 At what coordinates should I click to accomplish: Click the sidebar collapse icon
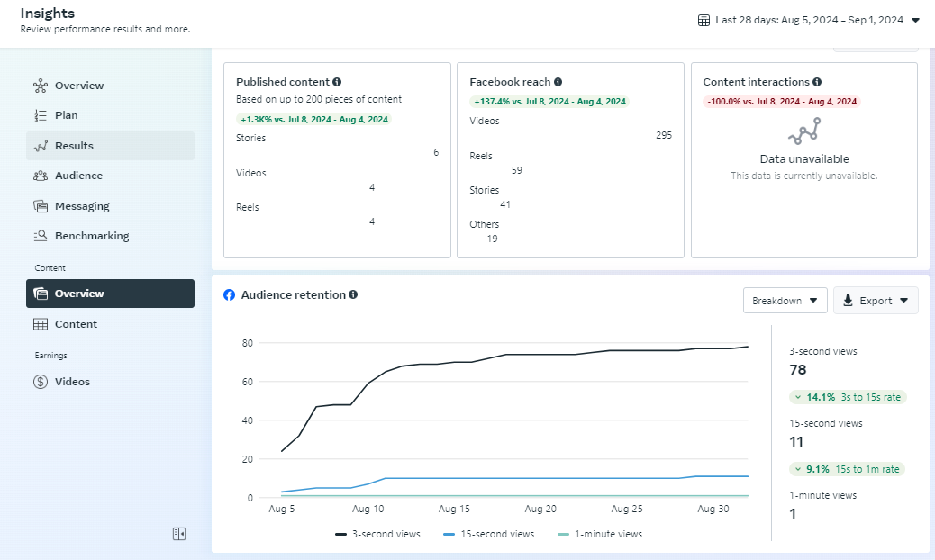179,534
